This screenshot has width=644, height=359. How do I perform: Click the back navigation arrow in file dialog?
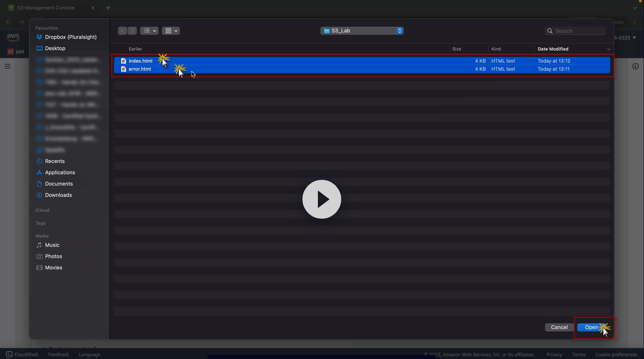pos(123,31)
